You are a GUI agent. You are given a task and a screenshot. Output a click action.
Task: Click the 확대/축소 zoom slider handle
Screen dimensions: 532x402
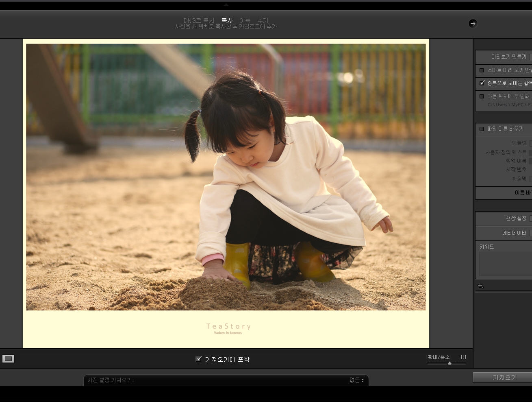click(449, 363)
